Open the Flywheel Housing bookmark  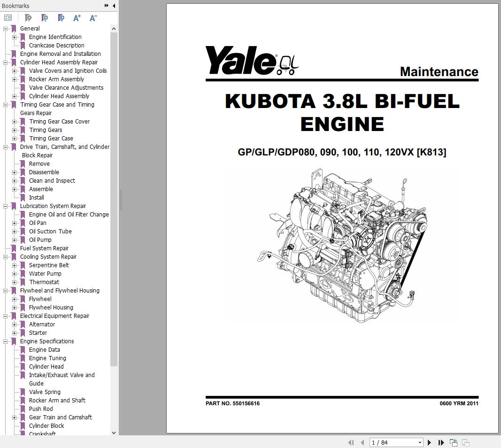pos(51,308)
